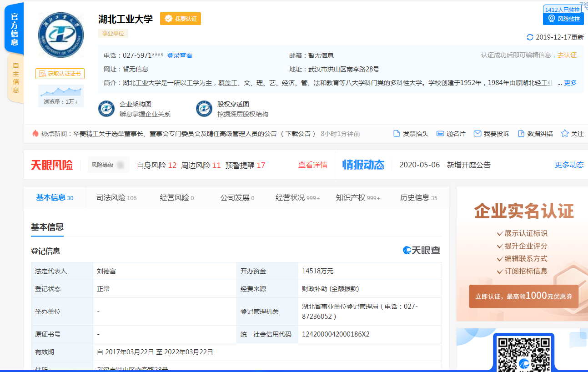Click the 查看详情 risk link
The width and height of the screenshot is (588, 372).
[312, 165]
